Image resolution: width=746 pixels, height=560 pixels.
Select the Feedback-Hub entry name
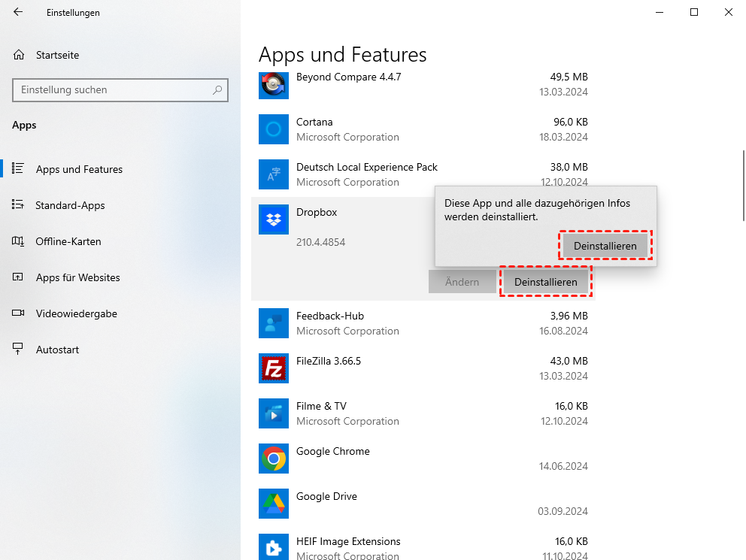(x=329, y=316)
